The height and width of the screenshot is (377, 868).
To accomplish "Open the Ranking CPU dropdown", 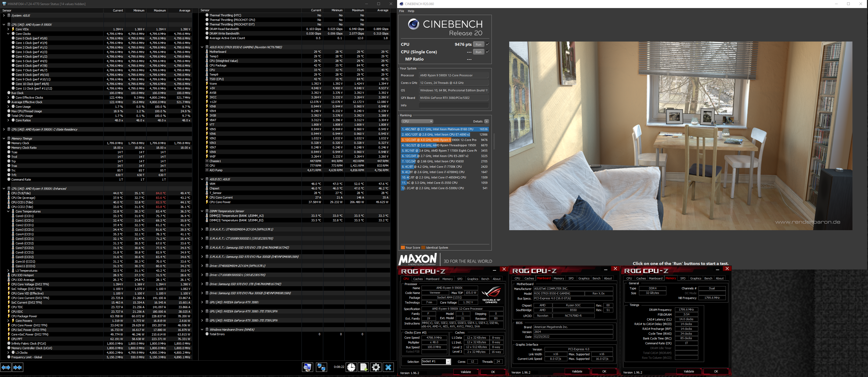I will [x=417, y=122].
